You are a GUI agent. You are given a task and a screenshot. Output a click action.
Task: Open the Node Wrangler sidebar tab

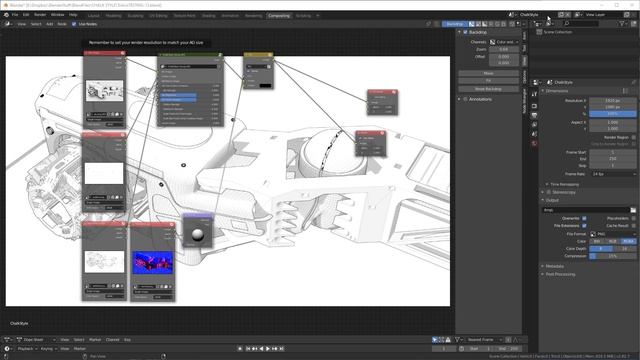coord(524,100)
